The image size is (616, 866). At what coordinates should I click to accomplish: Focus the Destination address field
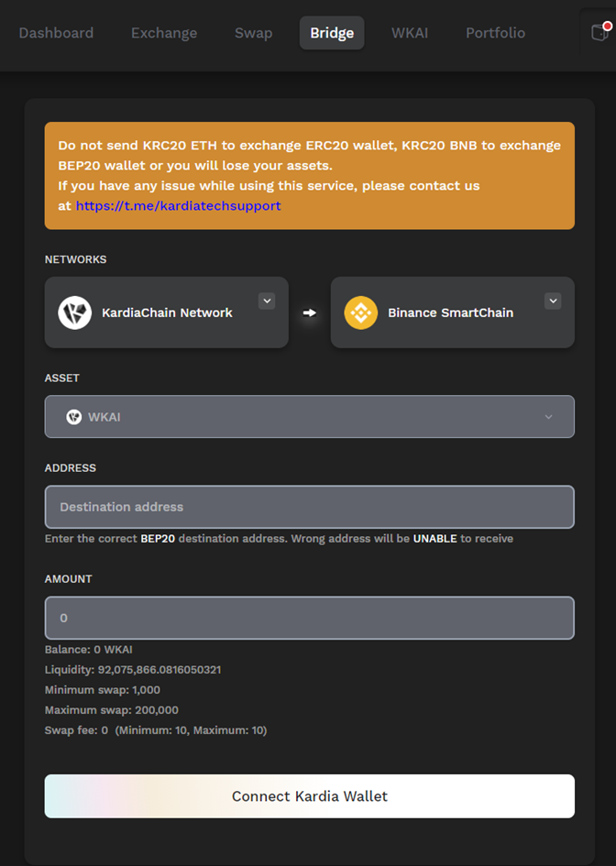pyautogui.click(x=310, y=507)
